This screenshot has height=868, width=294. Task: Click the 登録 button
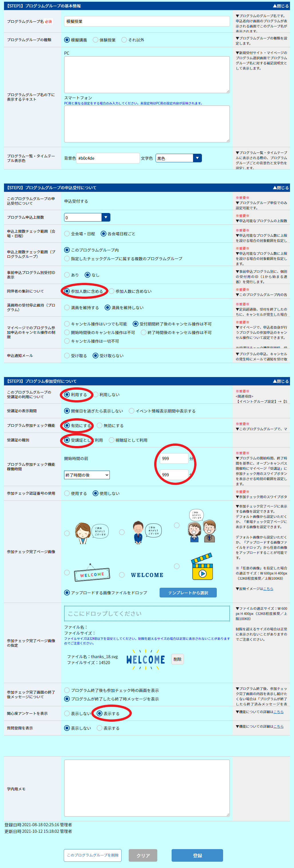[197, 855]
